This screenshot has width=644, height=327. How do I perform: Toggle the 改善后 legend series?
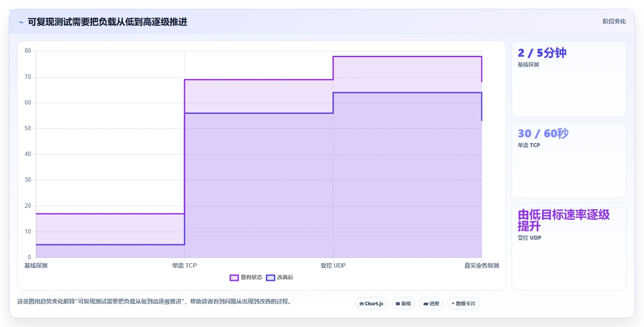click(x=280, y=277)
